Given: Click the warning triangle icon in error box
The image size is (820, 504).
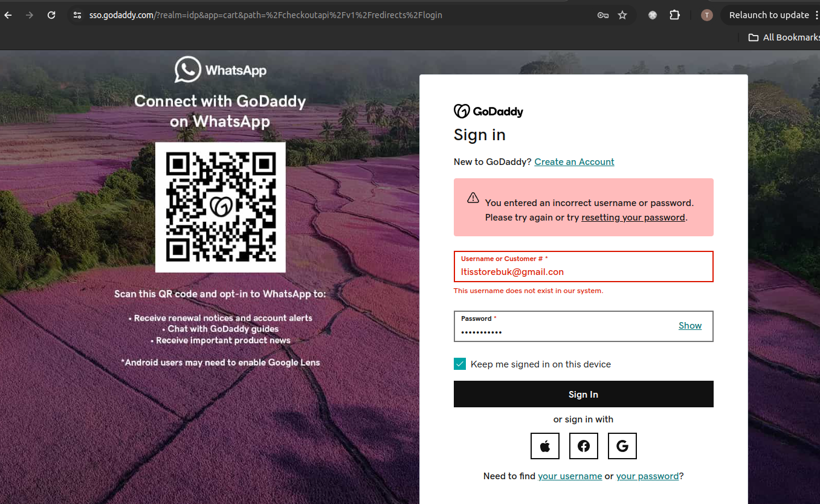Looking at the screenshot, I should [473, 198].
